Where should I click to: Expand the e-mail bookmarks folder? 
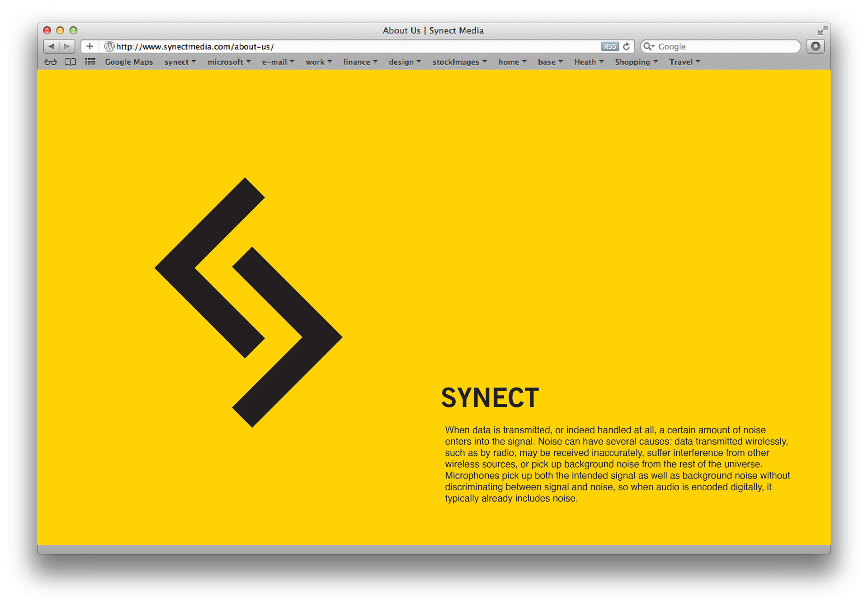[x=278, y=62]
